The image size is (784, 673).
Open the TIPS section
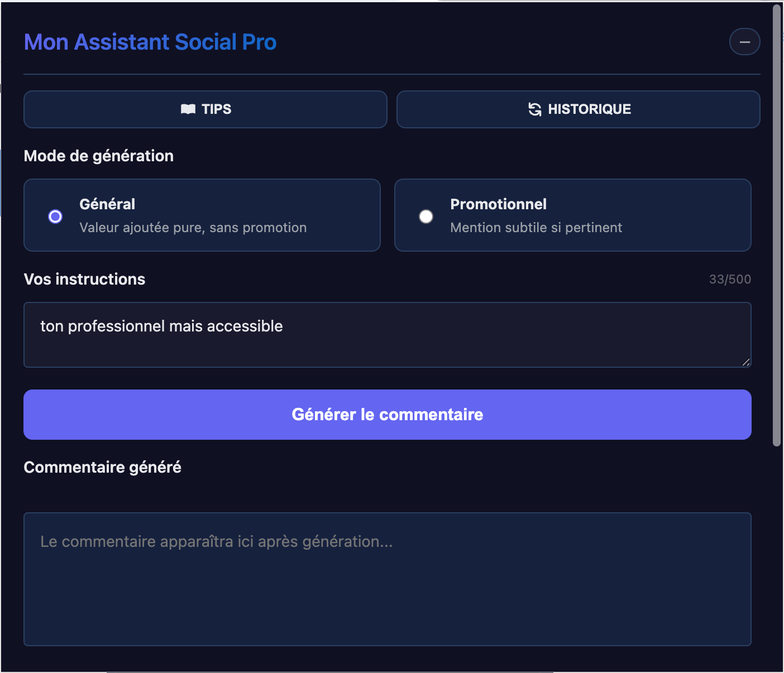pos(205,109)
